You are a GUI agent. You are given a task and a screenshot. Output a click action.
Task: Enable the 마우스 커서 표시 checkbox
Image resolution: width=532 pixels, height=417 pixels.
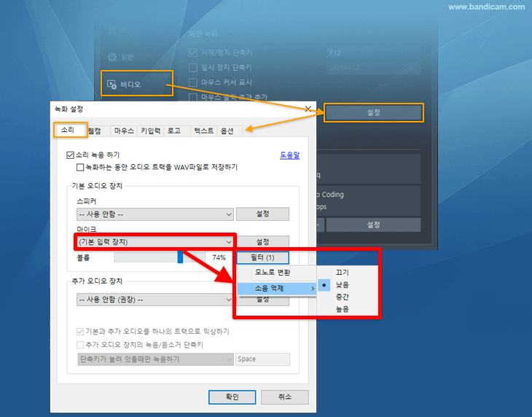193,82
